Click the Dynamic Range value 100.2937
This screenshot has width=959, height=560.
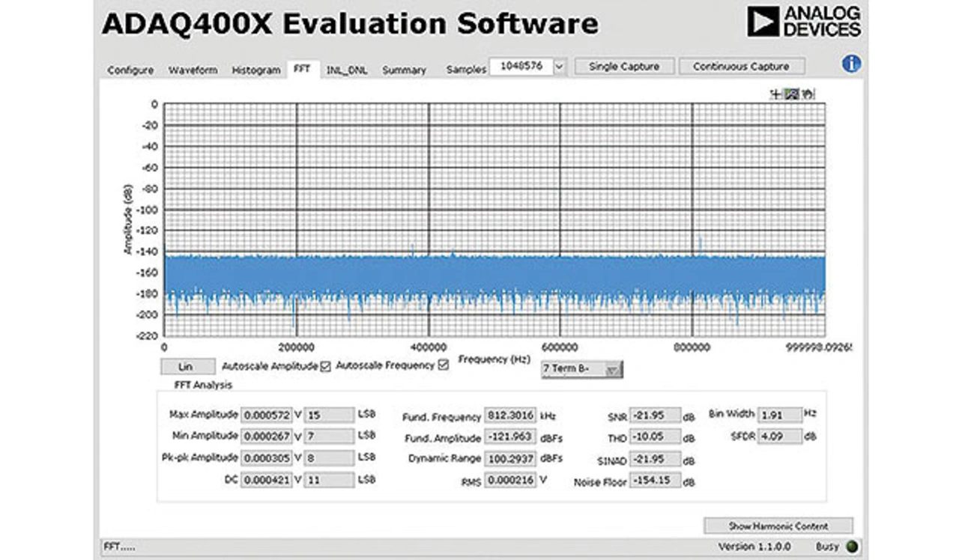(x=509, y=458)
